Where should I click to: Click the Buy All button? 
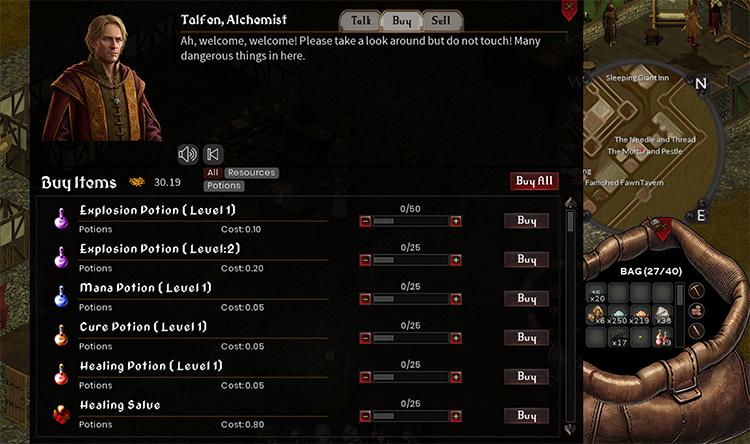[534, 181]
